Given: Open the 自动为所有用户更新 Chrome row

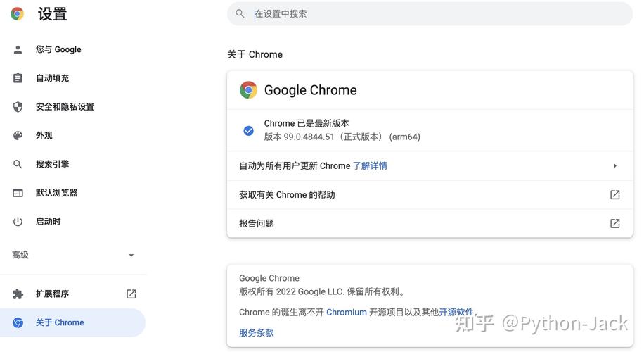Looking at the screenshot, I should (430, 165).
